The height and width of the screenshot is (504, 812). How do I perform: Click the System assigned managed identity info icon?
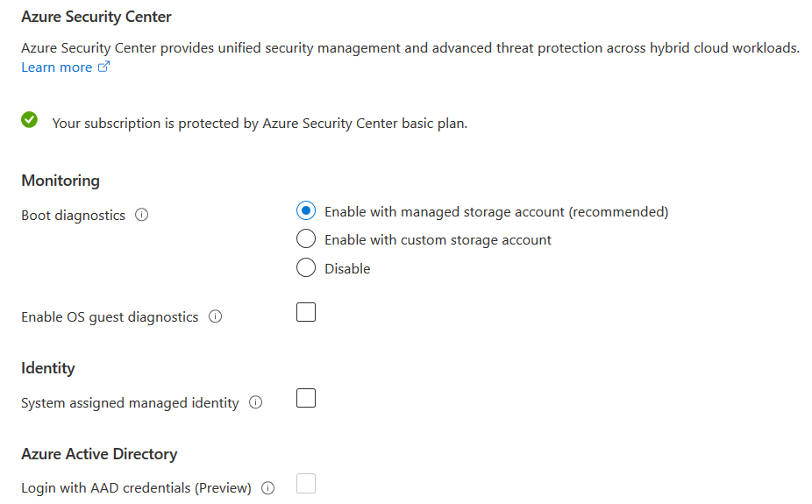click(256, 402)
